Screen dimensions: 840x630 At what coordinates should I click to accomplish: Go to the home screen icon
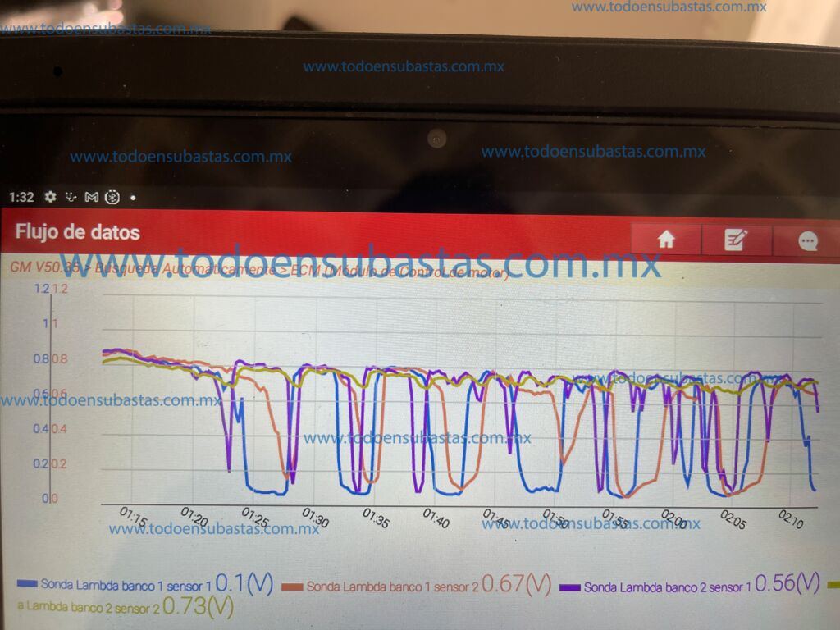point(666,240)
